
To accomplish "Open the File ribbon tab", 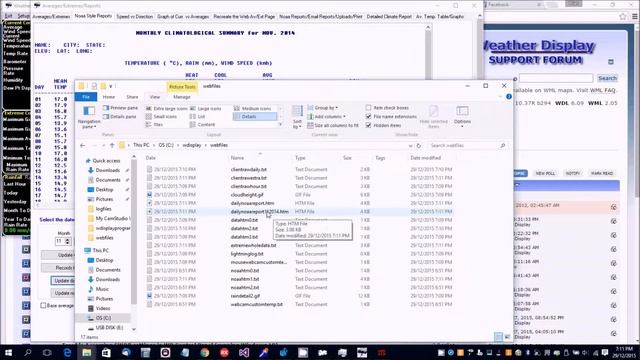I will coord(86,97).
